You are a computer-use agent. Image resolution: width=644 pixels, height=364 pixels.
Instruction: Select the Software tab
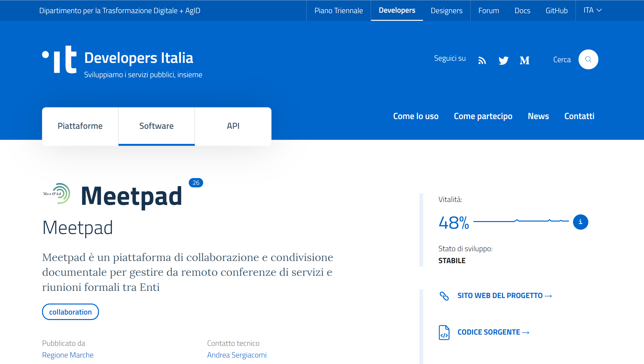(157, 126)
